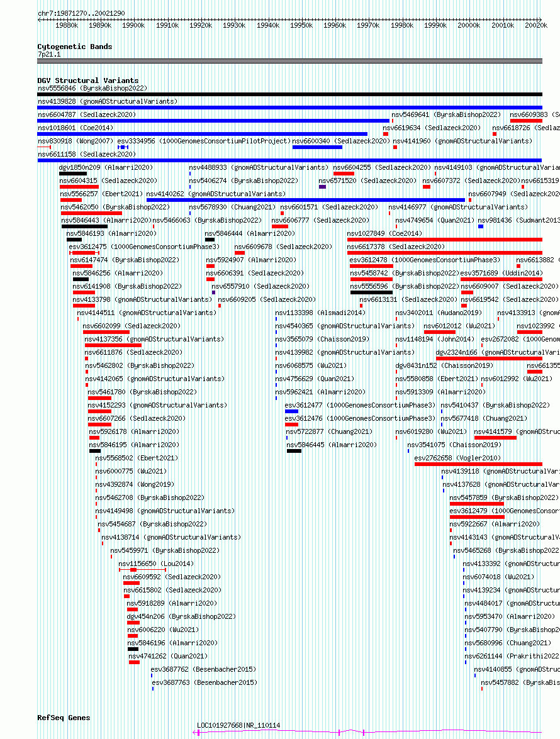Image resolution: width=560 pixels, height=739 pixels.
Task: Open nsv5462050 (ByrskaBishop2022) variant
Action: click(x=115, y=207)
